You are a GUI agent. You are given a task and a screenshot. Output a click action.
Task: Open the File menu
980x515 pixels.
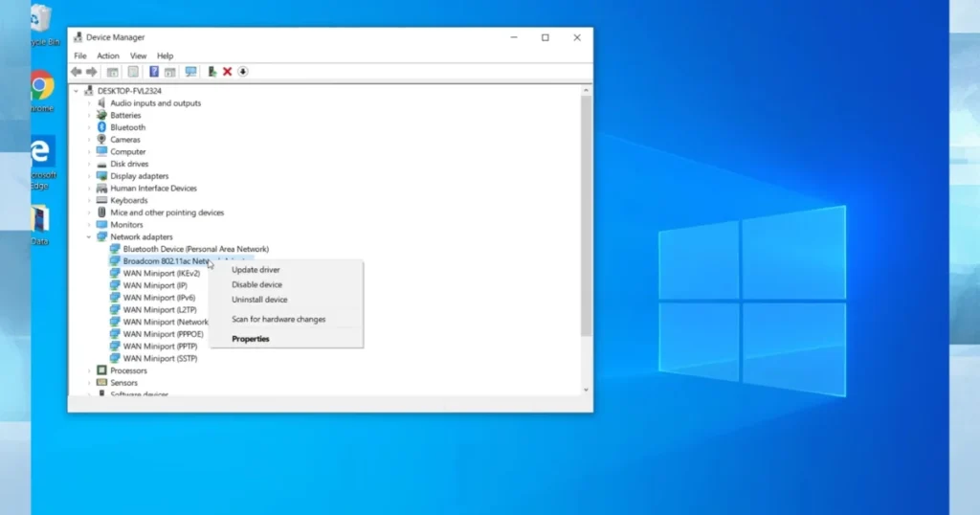[80, 56]
